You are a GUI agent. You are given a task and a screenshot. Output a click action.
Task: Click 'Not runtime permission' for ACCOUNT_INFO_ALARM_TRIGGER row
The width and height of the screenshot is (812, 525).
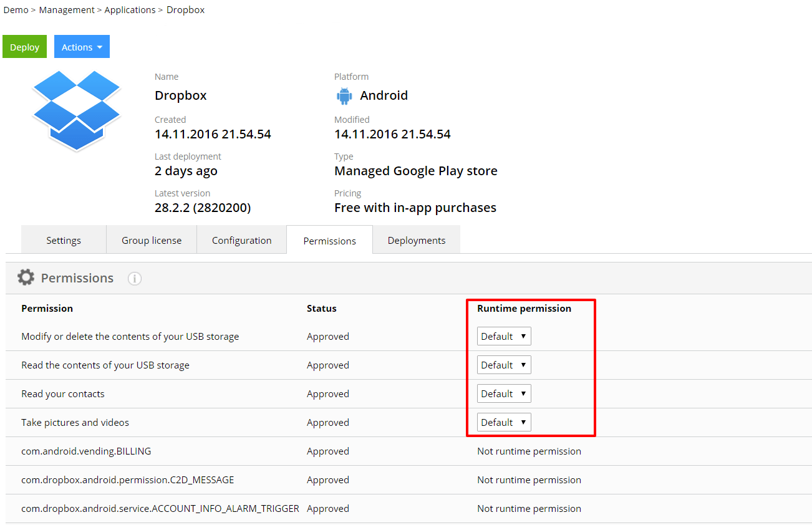click(x=529, y=508)
